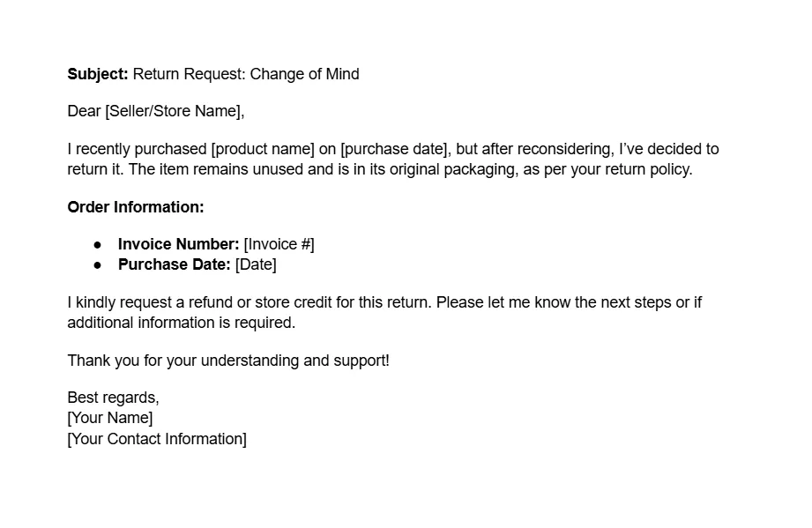Screen dimensions: 812x528
Task: Click the bold Purchase Date label
Action: tap(175, 264)
